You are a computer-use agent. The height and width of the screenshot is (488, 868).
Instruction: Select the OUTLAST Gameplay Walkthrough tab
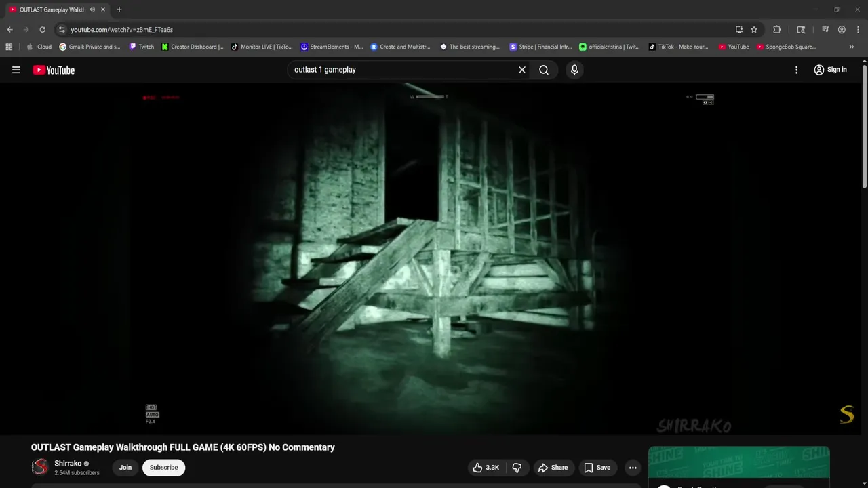click(x=52, y=9)
